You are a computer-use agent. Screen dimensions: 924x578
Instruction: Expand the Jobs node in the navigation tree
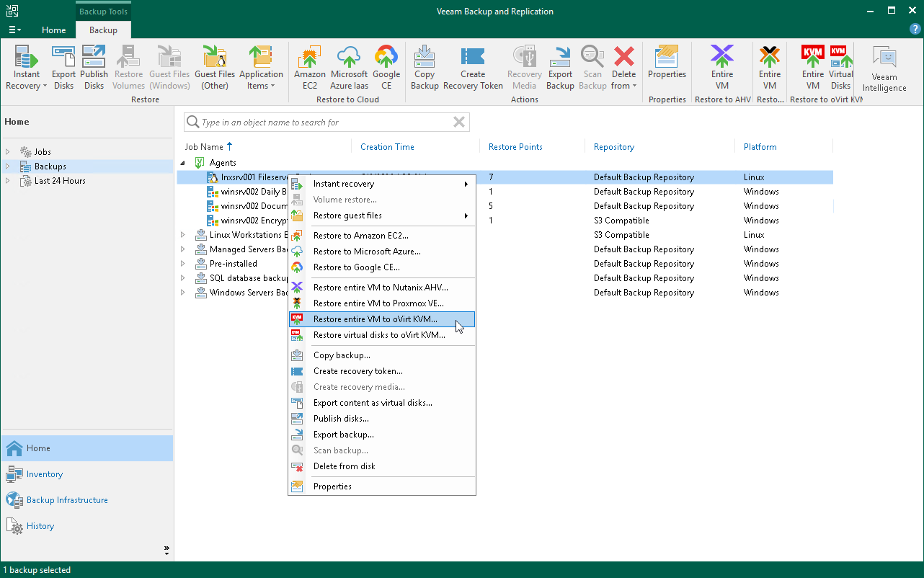(7, 151)
